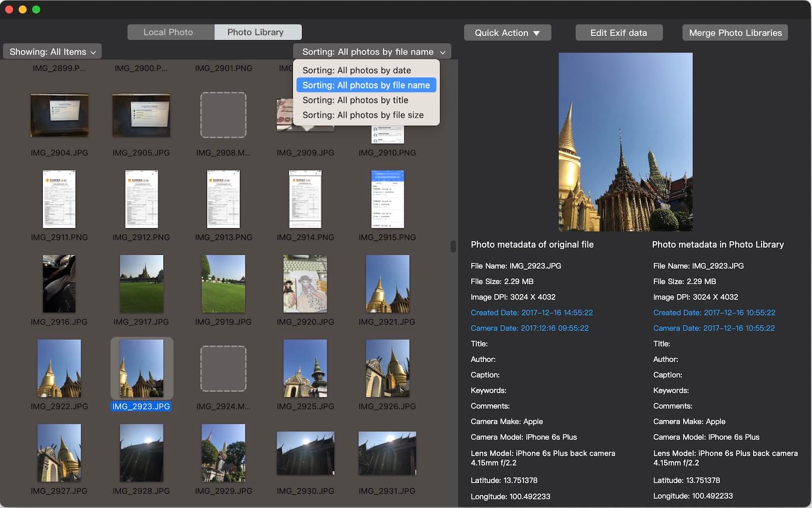Select the highlighted IMG_2923.JPG thumbnail
Screen dimensions: 812x508
[x=141, y=368]
